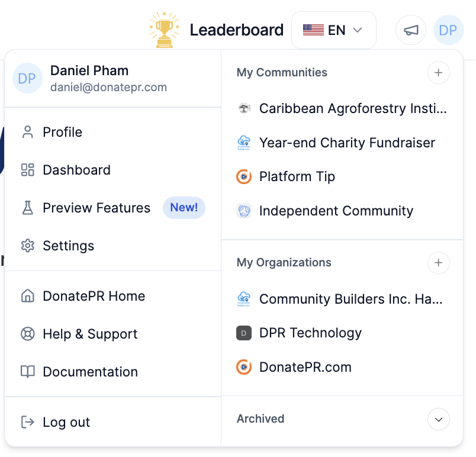Navigate to DonatePR Home

[x=94, y=296]
